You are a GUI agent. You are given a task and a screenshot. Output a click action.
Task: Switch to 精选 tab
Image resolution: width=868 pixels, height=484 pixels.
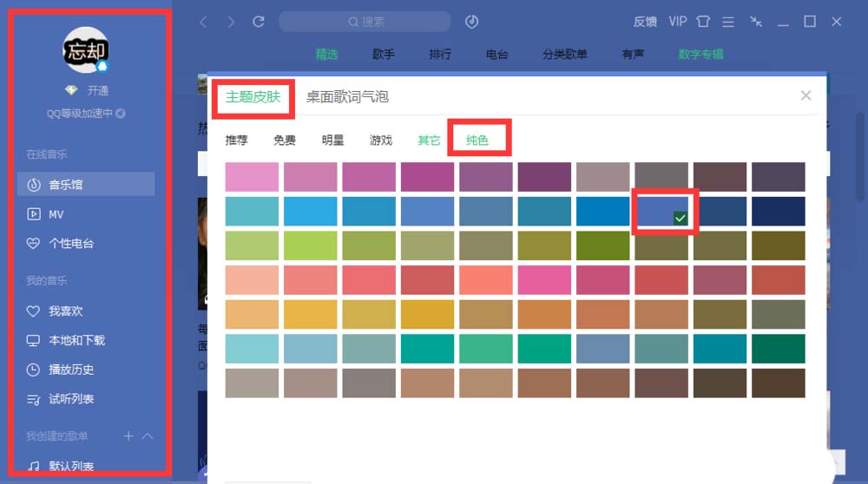(326, 54)
